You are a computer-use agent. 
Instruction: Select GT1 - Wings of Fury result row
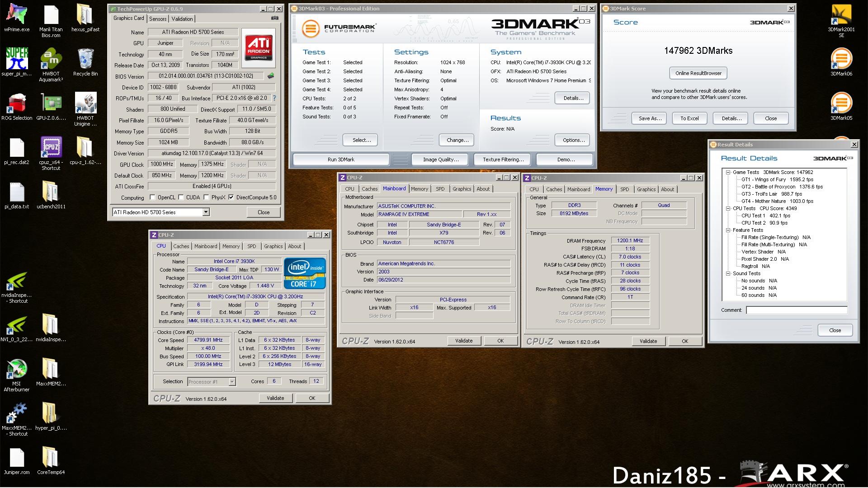(777, 179)
